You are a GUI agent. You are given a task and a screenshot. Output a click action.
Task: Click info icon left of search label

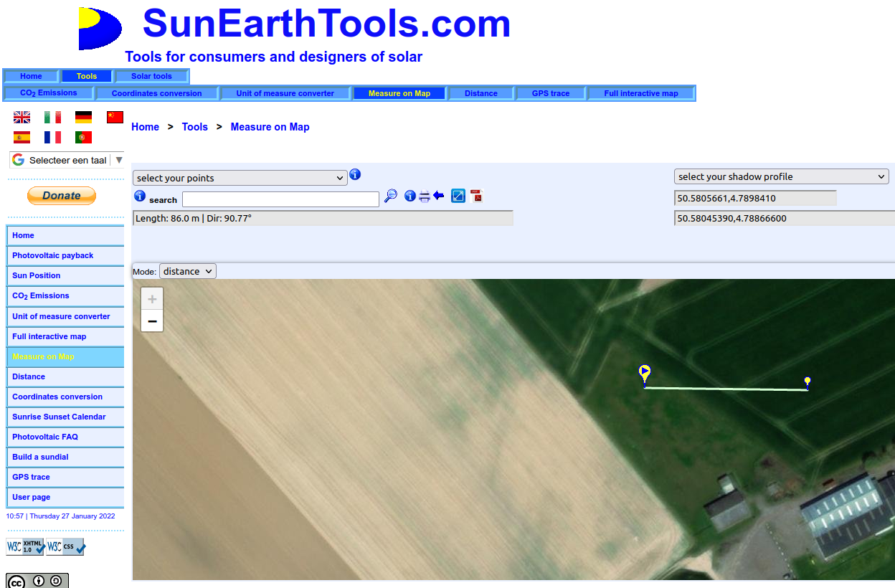pos(140,196)
